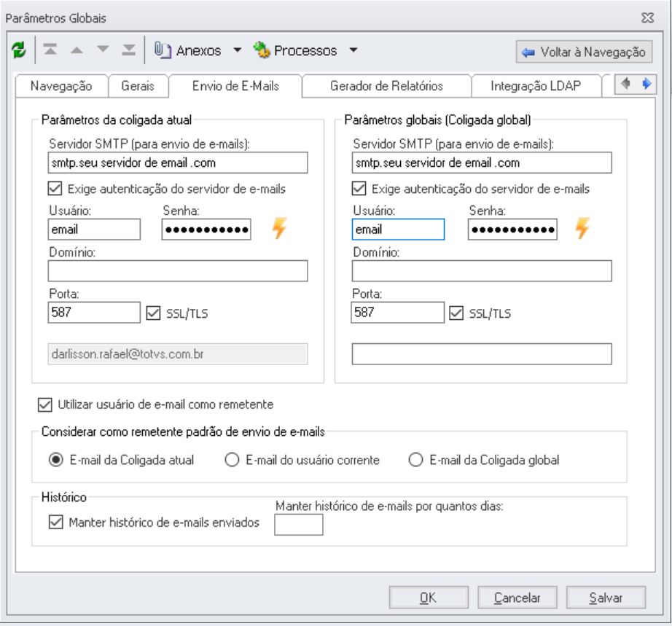Click Domínio field in coligada atual
This screenshot has height=626, width=672.
click(x=178, y=271)
